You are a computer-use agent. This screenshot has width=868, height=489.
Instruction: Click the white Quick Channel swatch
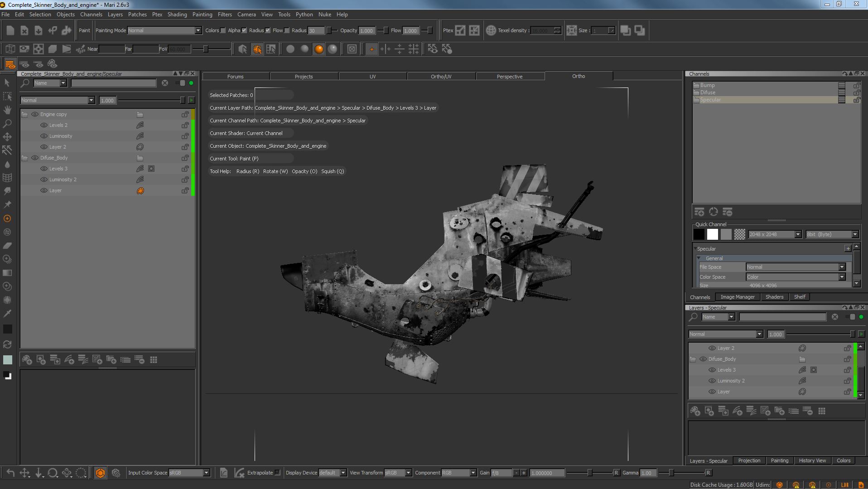[713, 234]
